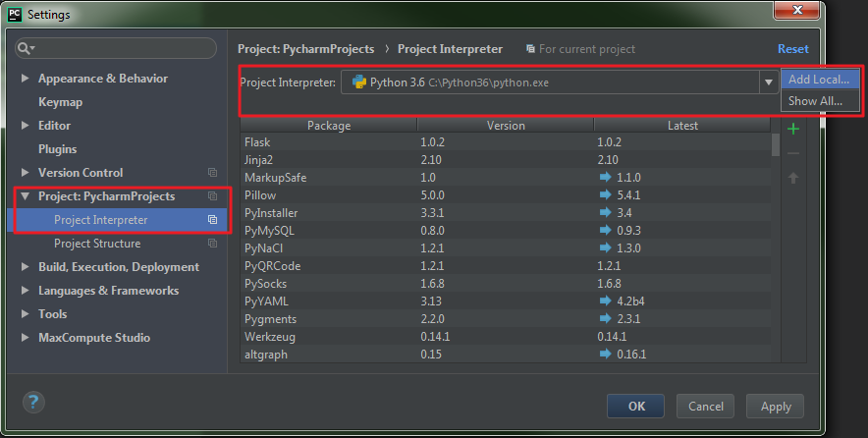Open the Keymap settings page
Image resolution: width=868 pixels, height=438 pixels.
[60, 102]
